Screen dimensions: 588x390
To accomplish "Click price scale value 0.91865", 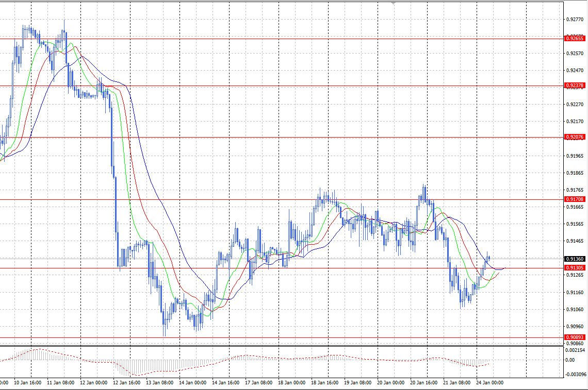I will 575,173.
